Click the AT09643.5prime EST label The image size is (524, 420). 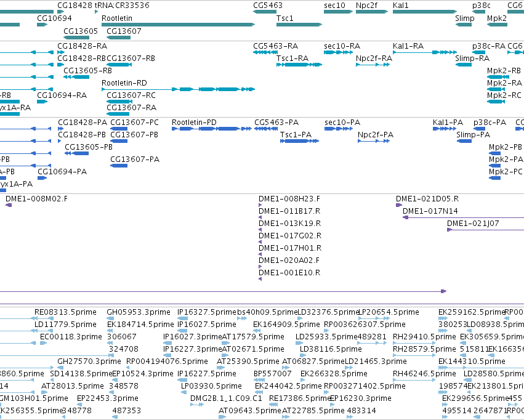pyautogui.click(x=249, y=411)
